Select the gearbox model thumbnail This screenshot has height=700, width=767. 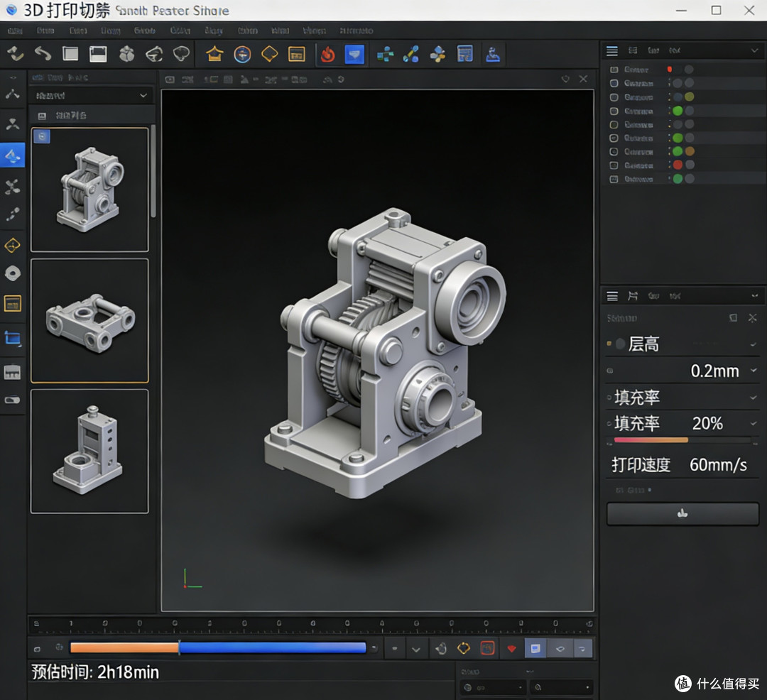[x=89, y=190]
